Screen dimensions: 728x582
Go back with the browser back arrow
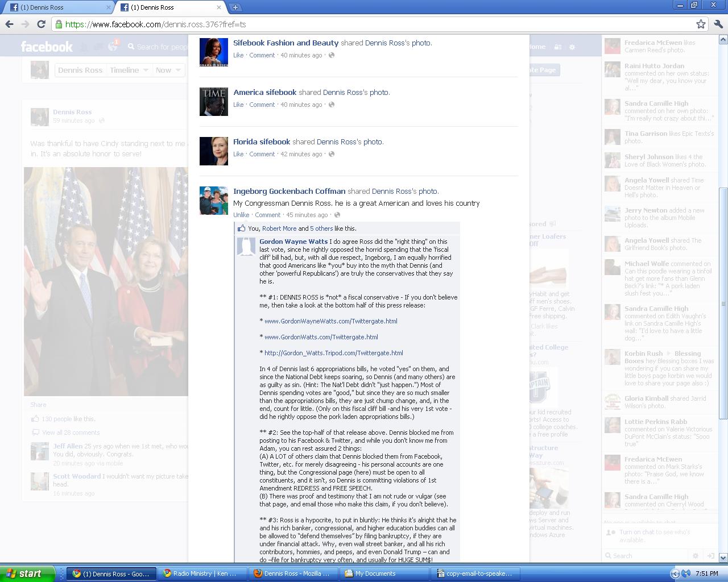(x=9, y=24)
